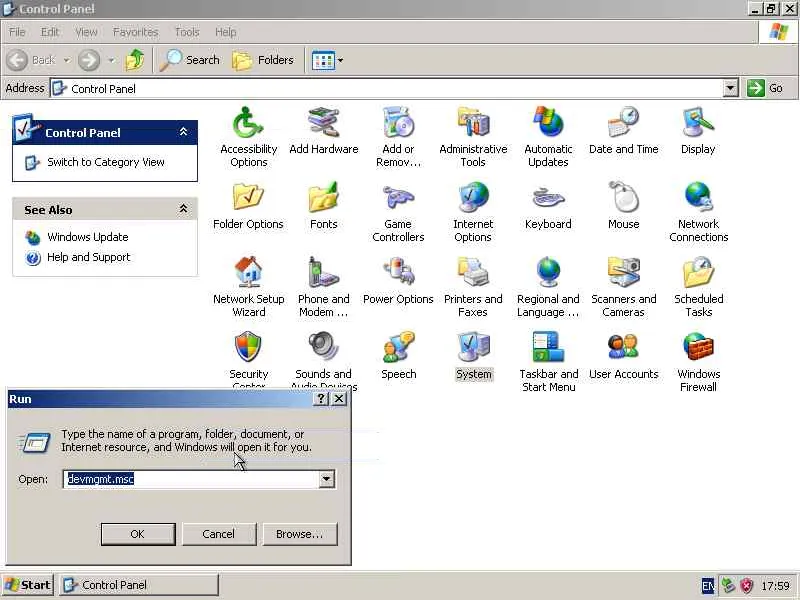Click the EN language indicator in tray
Image resolution: width=800 pixels, height=600 pixels.
(708, 586)
